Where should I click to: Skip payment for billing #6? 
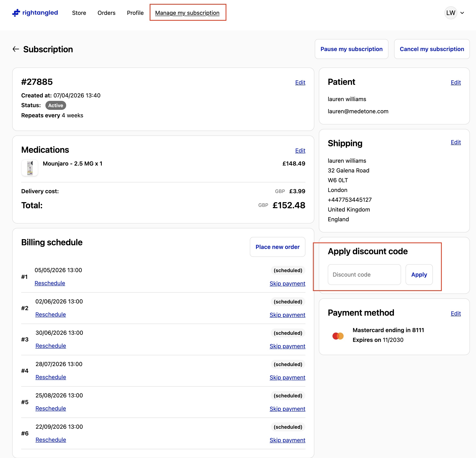point(287,440)
